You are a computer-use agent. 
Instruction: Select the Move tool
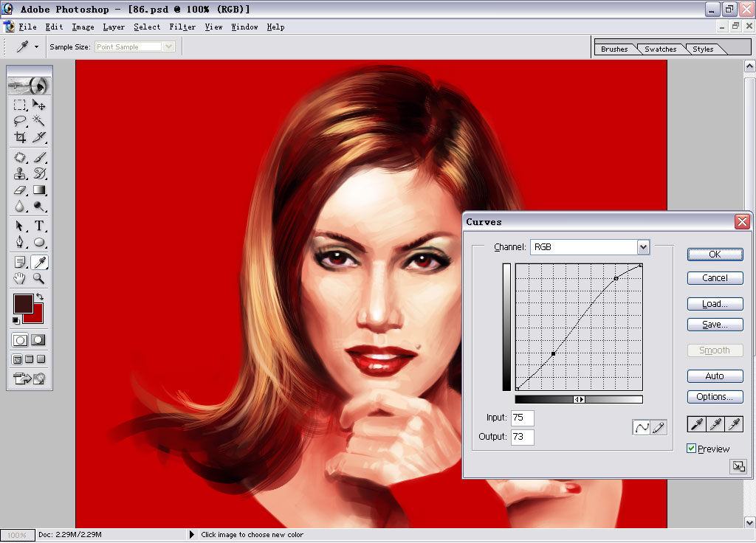[39, 105]
